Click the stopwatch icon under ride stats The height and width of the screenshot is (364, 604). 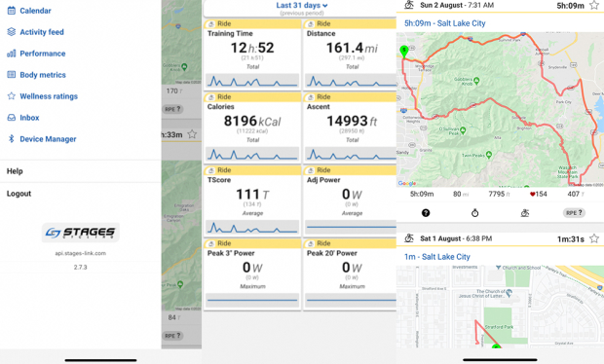pos(475,213)
